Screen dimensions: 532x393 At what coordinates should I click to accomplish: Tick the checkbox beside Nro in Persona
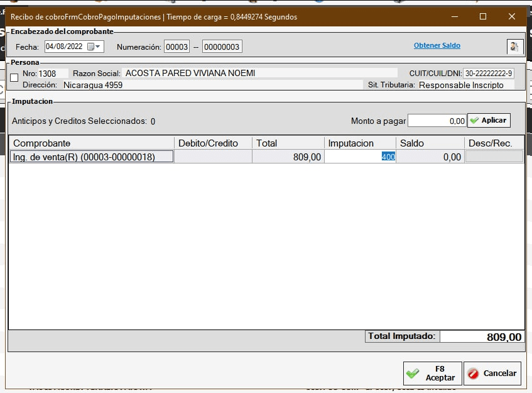click(14, 77)
